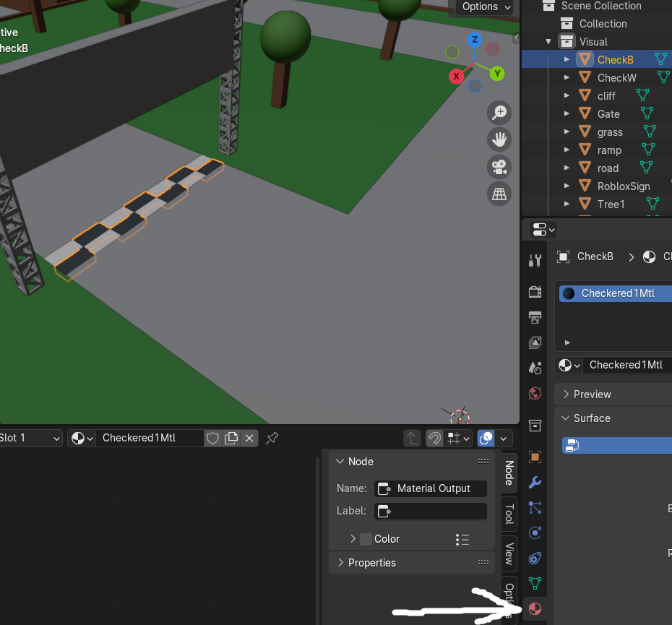Open the Scene properties tab
The height and width of the screenshot is (625, 672).
tap(535, 368)
